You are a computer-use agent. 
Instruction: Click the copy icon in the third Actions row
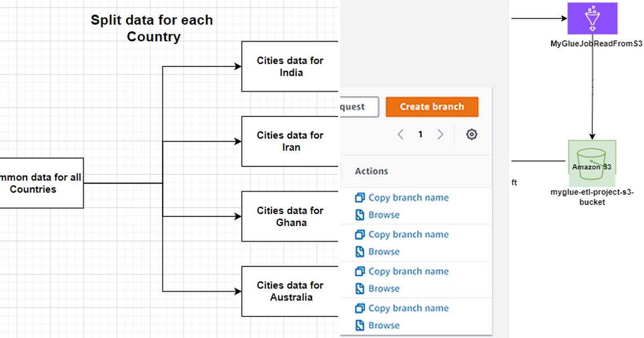pos(360,271)
